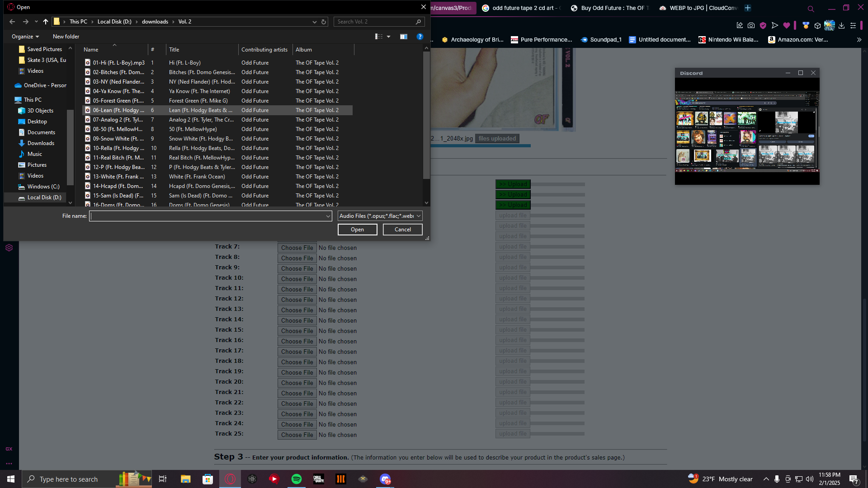Image resolution: width=868 pixels, height=488 pixels.
Task: Toggle the preview pane icon
Action: pos(404,37)
